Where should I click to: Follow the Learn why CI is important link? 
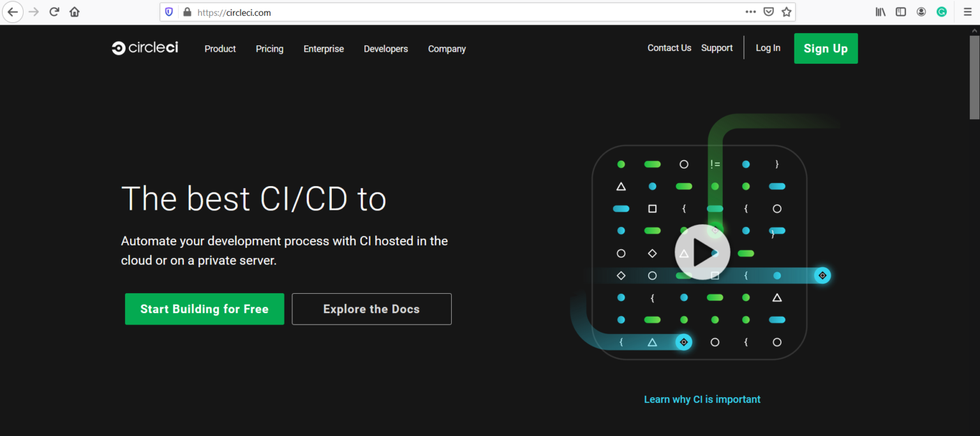(702, 400)
